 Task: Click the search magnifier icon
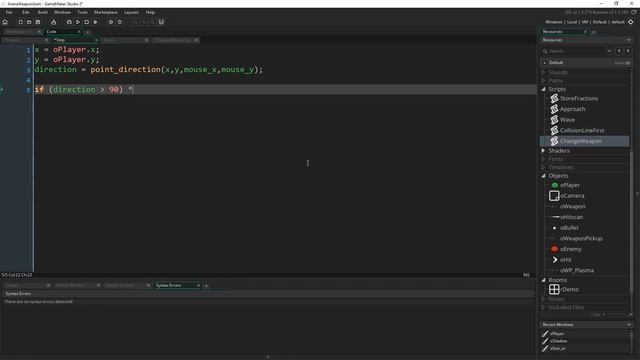click(x=545, y=51)
